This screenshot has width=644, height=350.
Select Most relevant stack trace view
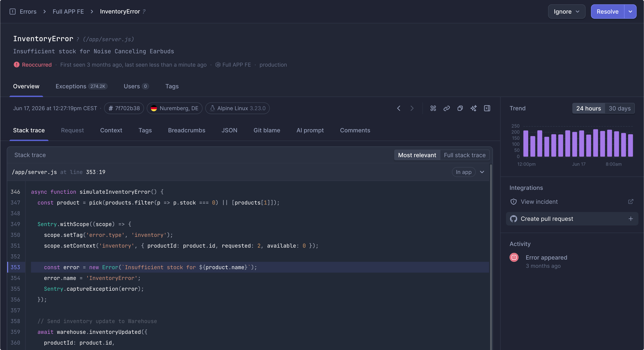[x=417, y=155]
